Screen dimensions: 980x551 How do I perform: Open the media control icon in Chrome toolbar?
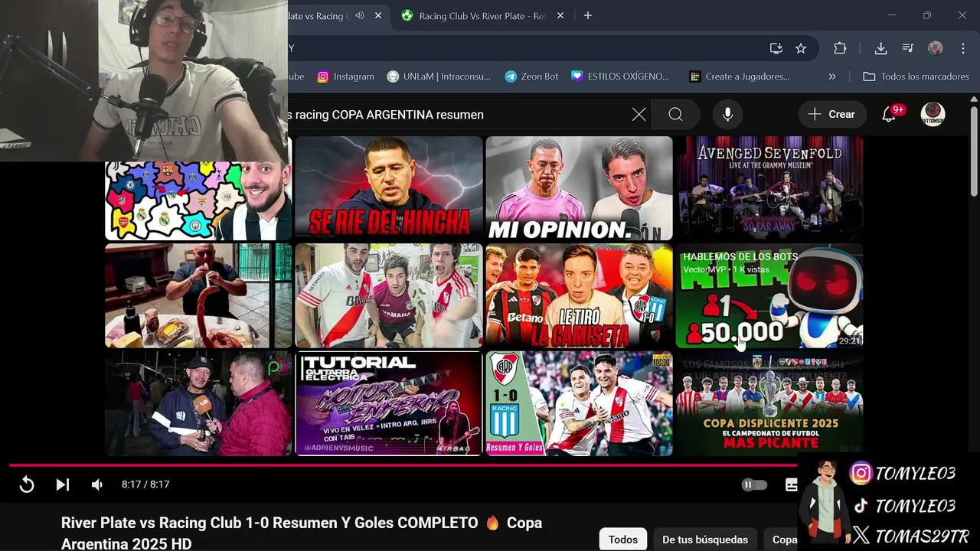point(908,48)
